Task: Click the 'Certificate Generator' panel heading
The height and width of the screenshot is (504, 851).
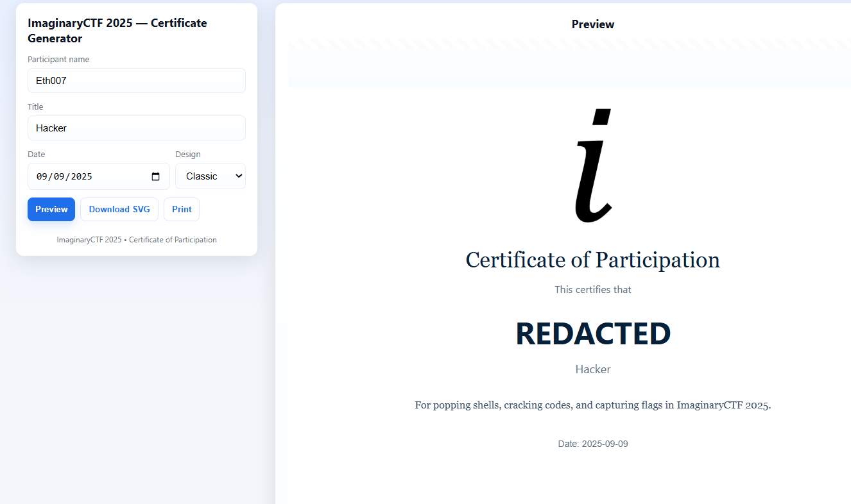Action: click(117, 31)
